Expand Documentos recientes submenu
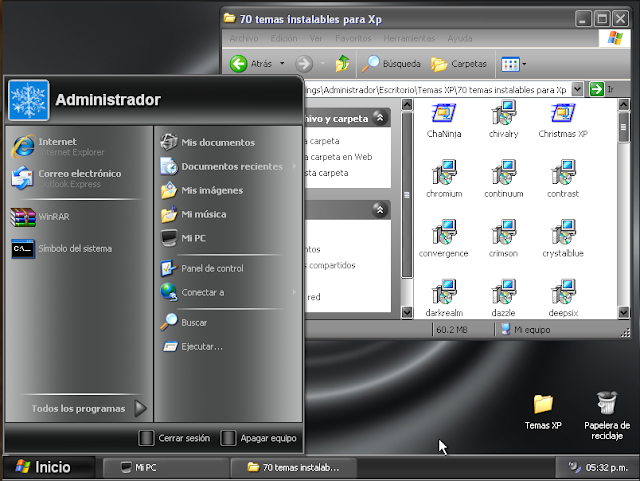This screenshot has width=640, height=481. [x=231, y=166]
